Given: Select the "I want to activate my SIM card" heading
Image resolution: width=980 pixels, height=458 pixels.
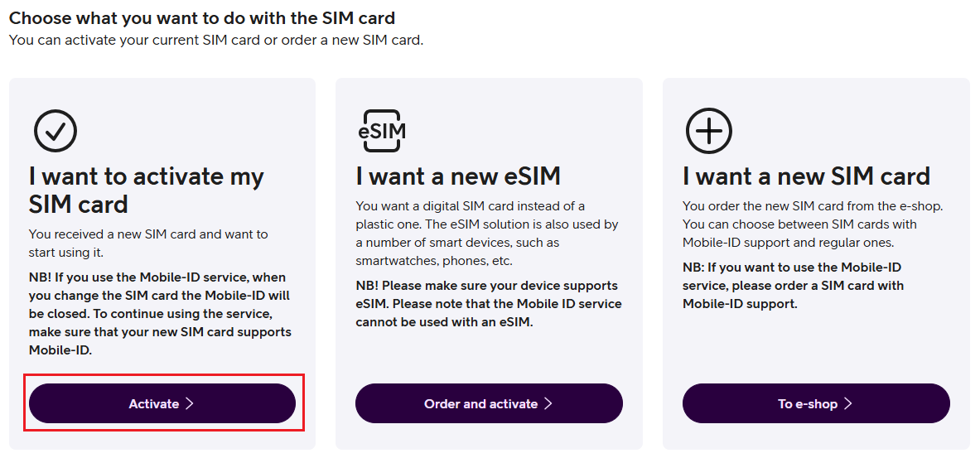Looking at the screenshot, I should (147, 190).
